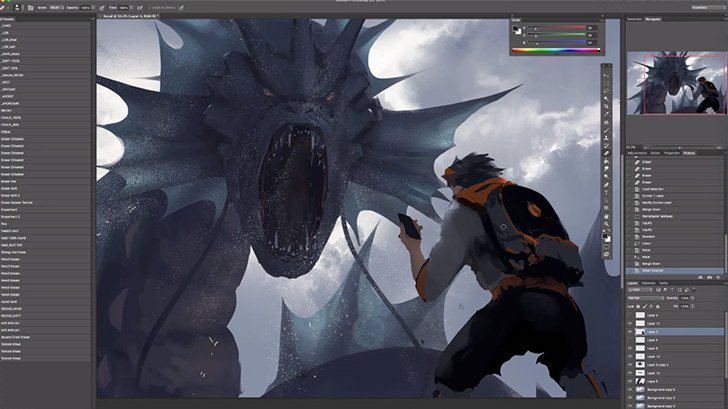Select the Clone Stamp tool
This screenshot has height=409, width=728.
[606, 137]
